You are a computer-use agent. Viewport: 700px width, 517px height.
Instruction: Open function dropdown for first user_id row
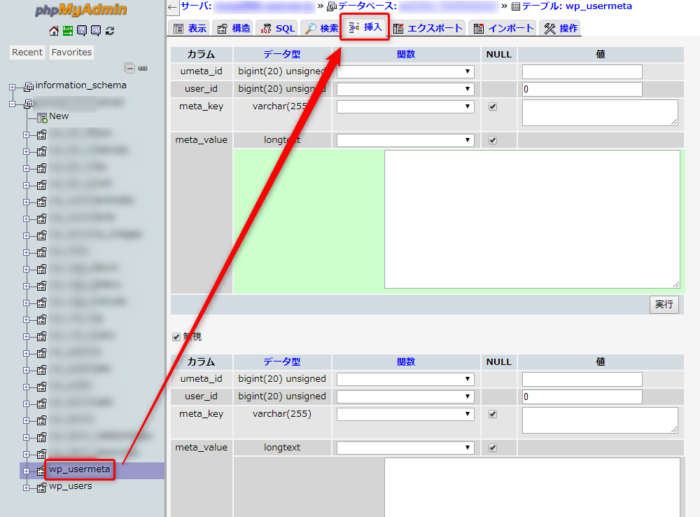click(x=405, y=89)
